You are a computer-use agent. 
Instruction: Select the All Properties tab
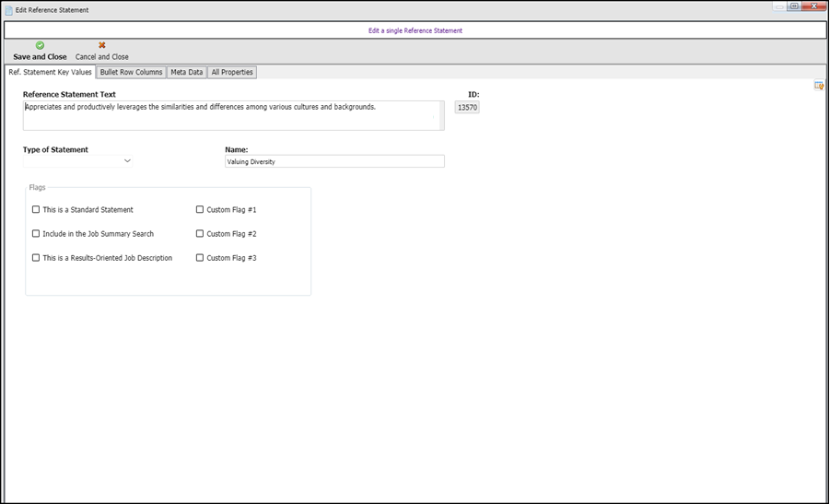tap(232, 72)
